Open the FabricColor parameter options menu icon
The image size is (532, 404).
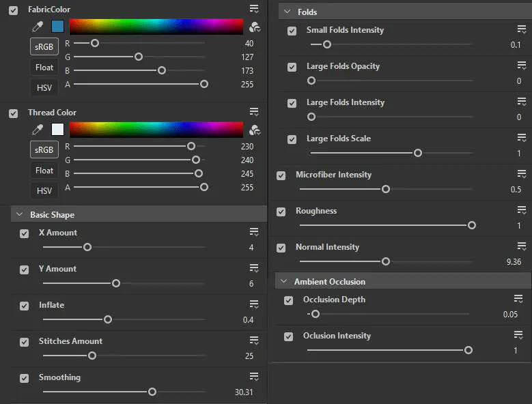click(254, 9)
